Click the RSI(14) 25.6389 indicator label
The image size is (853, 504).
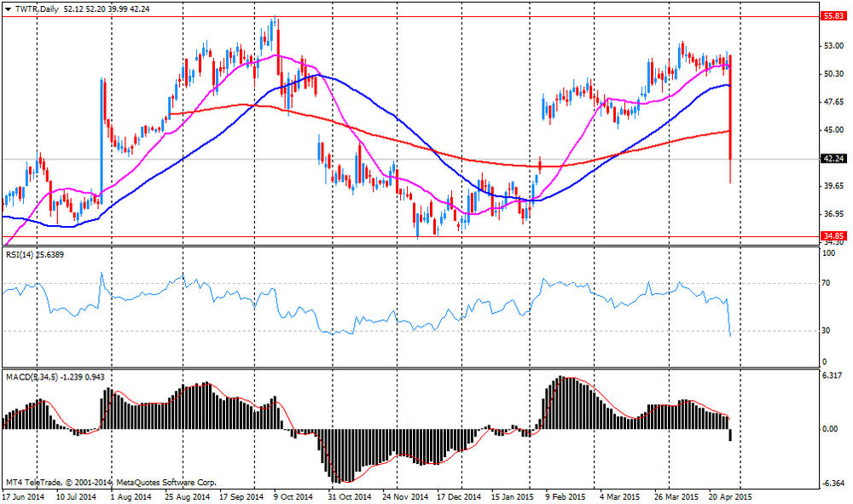(x=35, y=254)
